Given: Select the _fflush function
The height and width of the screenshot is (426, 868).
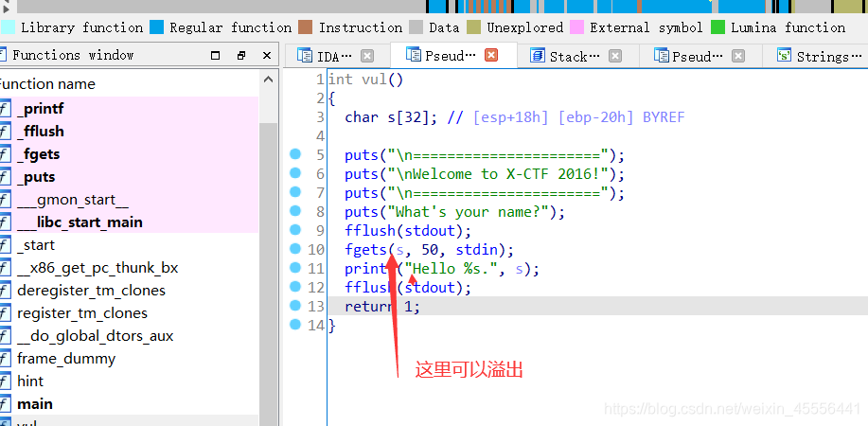Looking at the screenshot, I should [129, 132].
